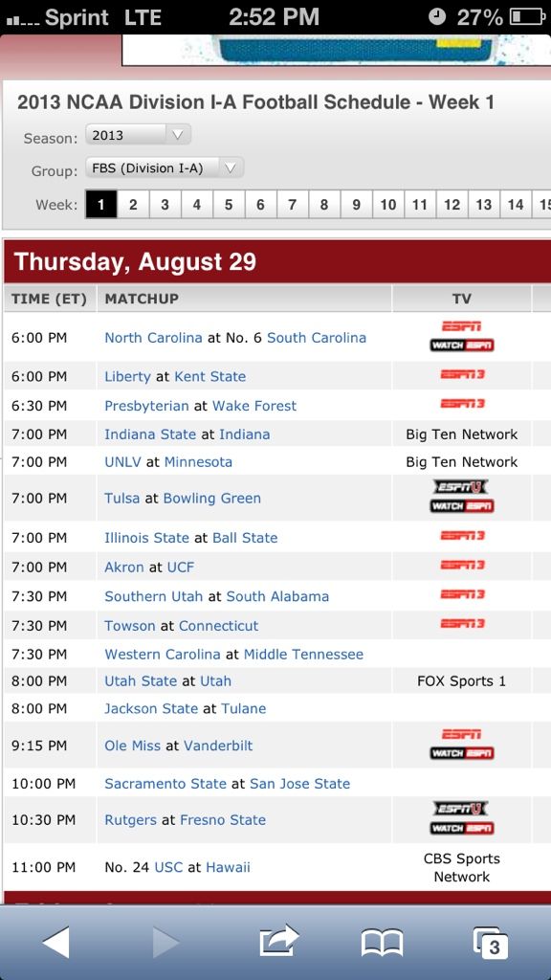The image size is (551, 980).
Task: Open the USC team link
Action: (168, 867)
